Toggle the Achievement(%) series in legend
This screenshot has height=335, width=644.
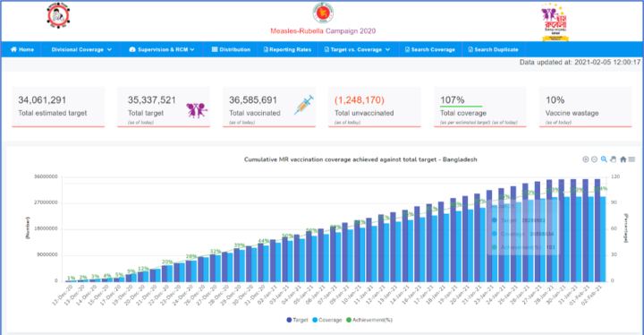(369, 320)
